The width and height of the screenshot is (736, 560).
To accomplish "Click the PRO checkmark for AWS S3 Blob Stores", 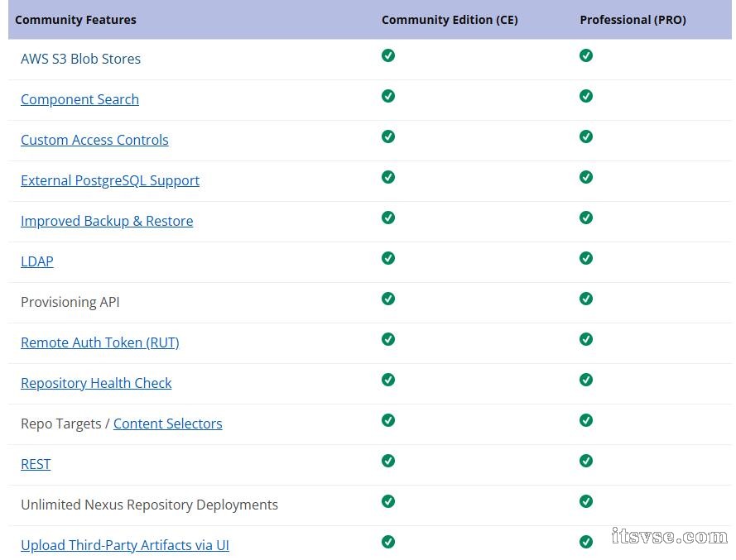I will (x=586, y=55).
